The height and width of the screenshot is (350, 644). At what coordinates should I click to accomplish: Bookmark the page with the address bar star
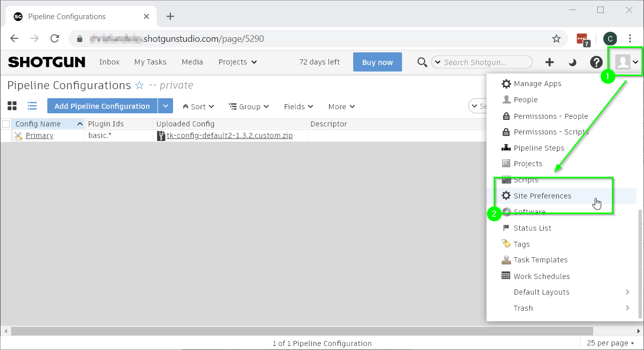556,38
